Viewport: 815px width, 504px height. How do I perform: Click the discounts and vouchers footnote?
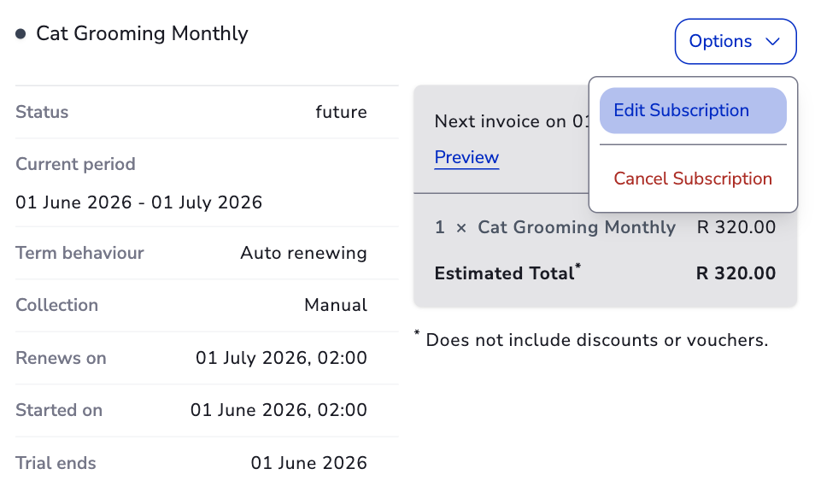tap(596, 341)
